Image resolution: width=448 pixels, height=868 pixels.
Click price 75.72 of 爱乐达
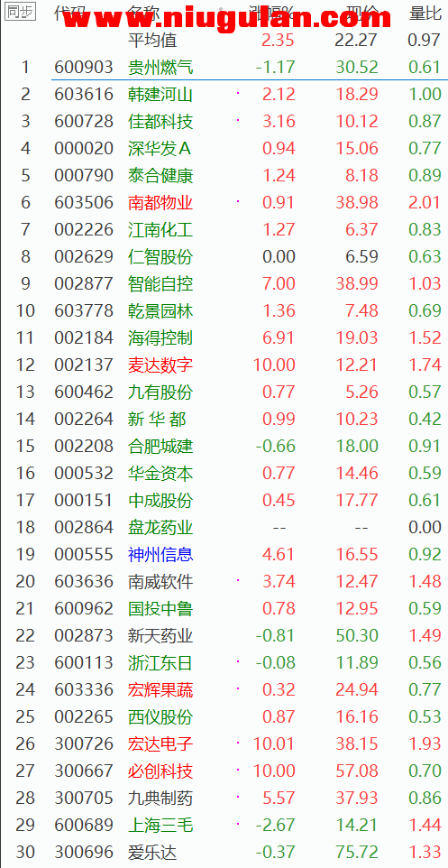pyautogui.click(x=357, y=853)
